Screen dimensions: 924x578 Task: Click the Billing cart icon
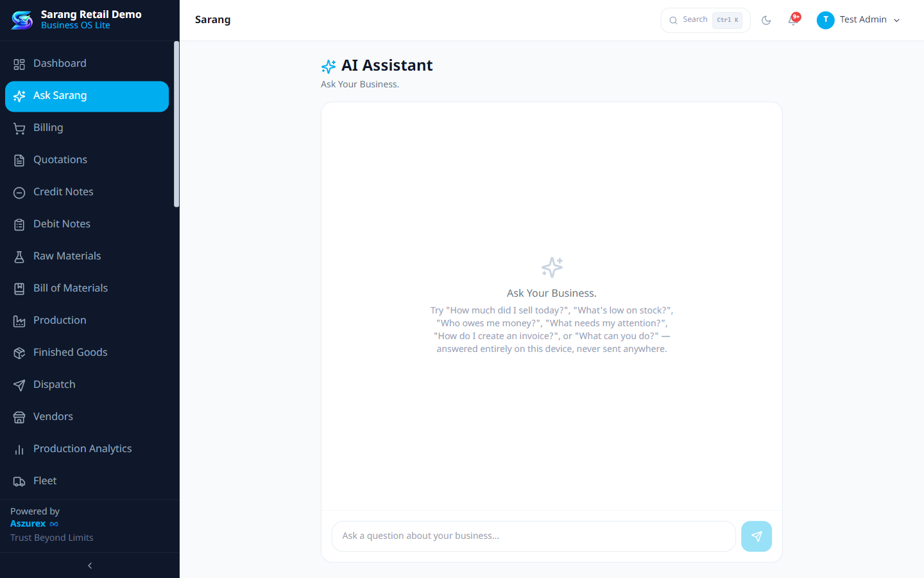[x=19, y=128]
